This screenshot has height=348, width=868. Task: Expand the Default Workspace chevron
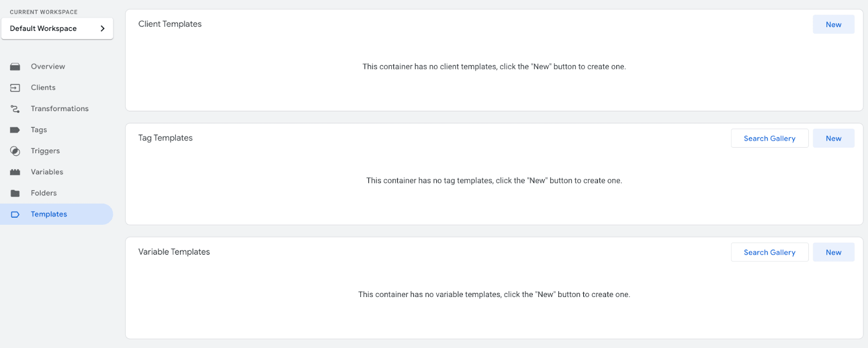tap(104, 28)
